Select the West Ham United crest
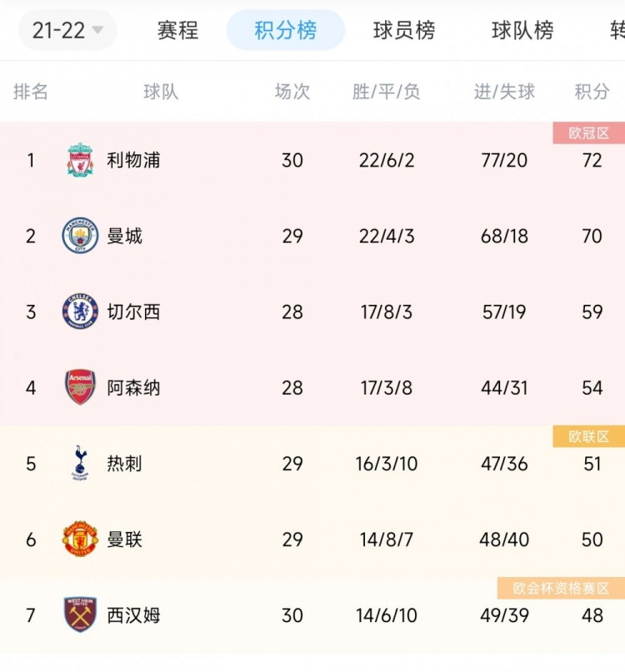 tap(80, 615)
